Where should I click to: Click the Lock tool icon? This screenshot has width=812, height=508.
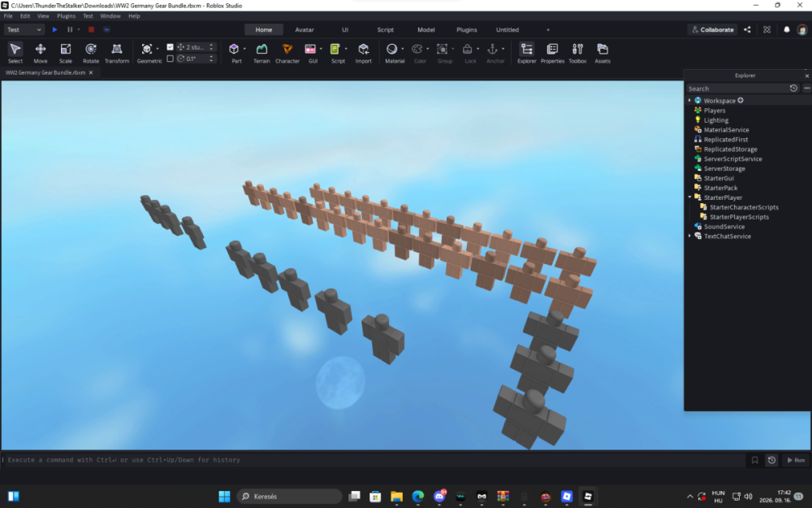(x=467, y=50)
